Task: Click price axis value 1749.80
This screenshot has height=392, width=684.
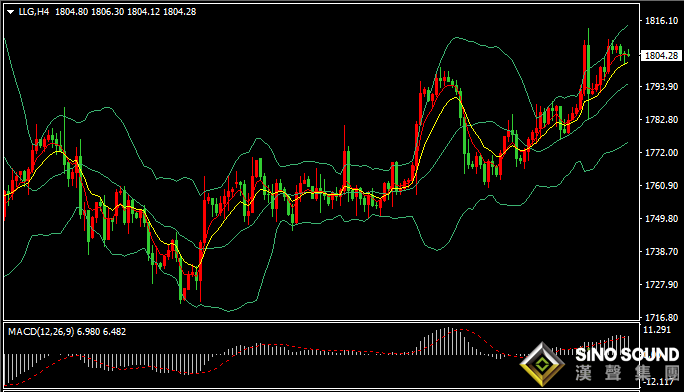Action: pos(661,218)
